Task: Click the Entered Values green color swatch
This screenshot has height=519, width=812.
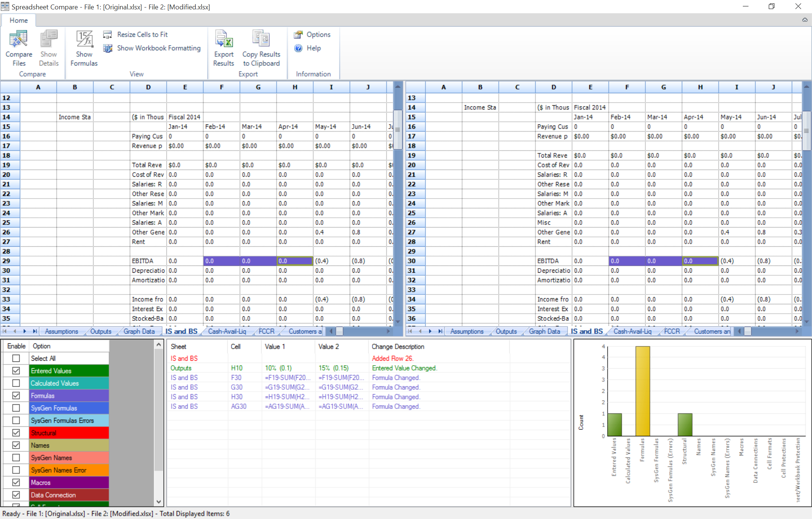Action: (67, 369)
